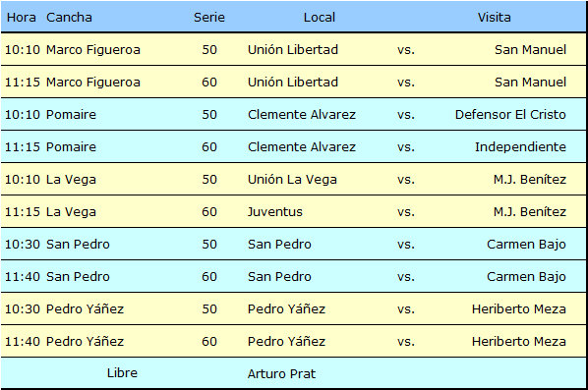Click the Hora column header
The image size is (588, 390).
[x=22, y=18]
